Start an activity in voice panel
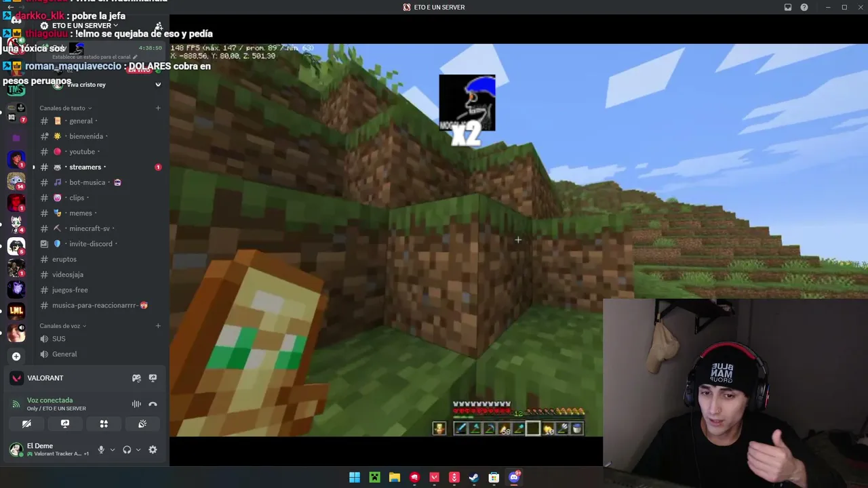 coord(104,424)
